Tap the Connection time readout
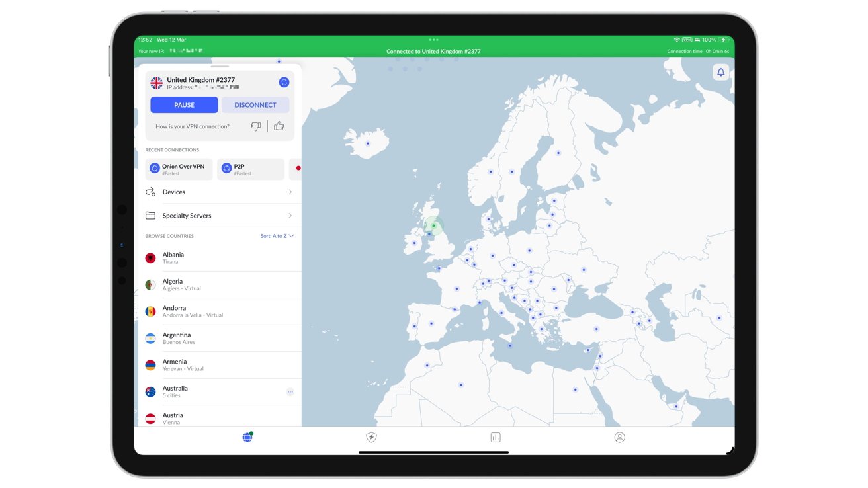The height and width of the screenshot is (488, 868). click(x=698, y=51)
